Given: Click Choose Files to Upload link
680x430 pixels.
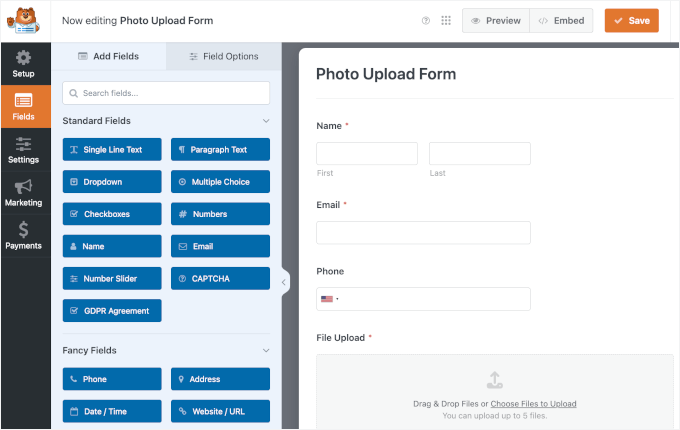Looking at the screenshot, I should [x=533, y=404].
